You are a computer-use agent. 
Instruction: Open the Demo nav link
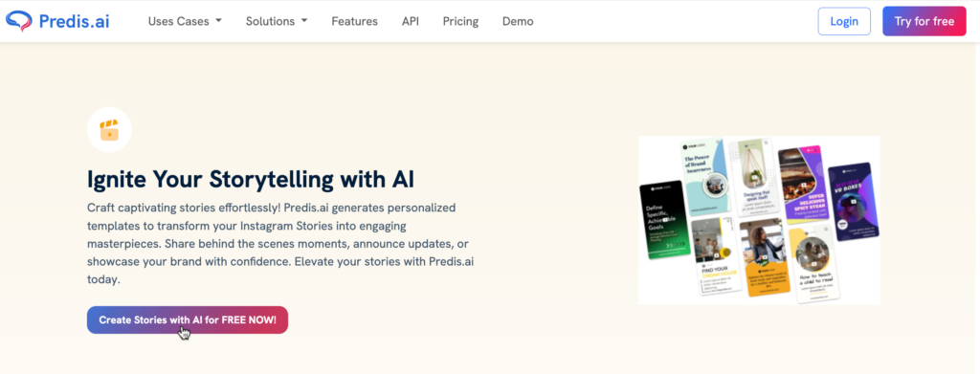[x=518, y=21]
